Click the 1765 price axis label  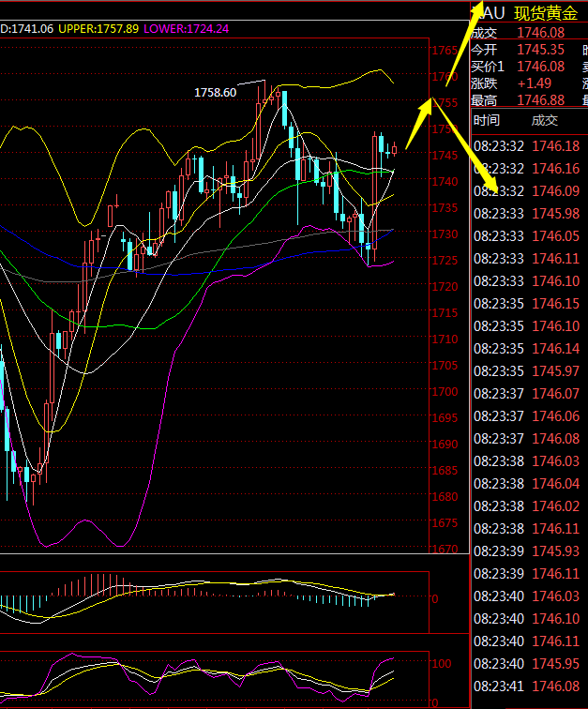pyautogui.click(x=445, y=50)
